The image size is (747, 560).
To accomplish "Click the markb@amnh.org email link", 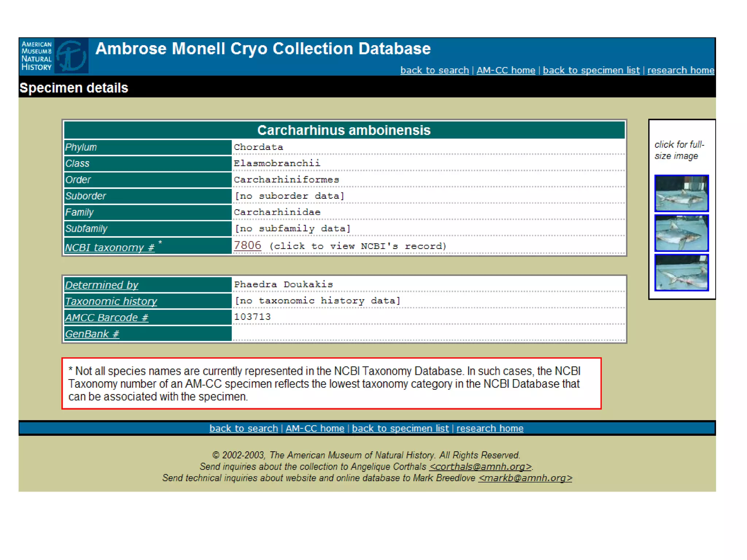I will [525, 478].
